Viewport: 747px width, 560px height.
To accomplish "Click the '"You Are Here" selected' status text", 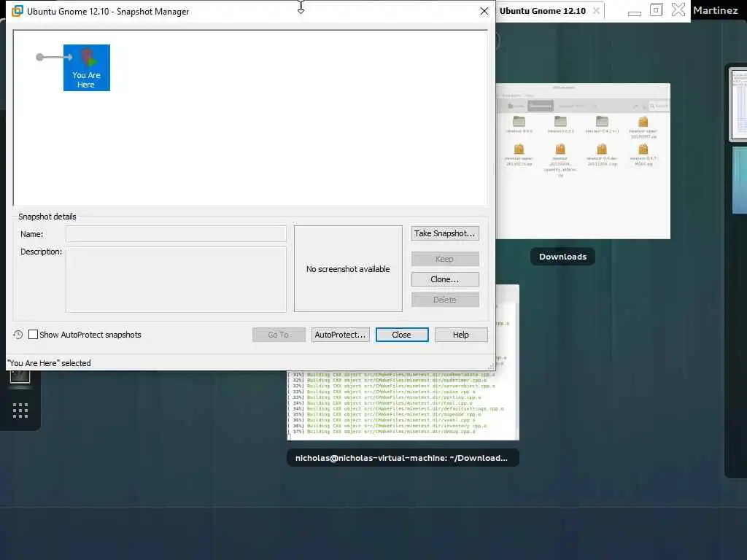I will (x=49, y=363).
